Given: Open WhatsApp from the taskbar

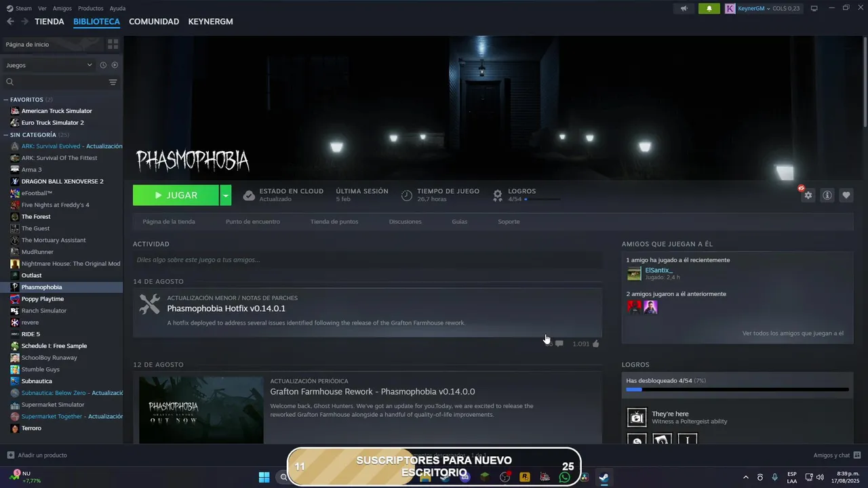Looking at the screenshot, I should (565, 477).
